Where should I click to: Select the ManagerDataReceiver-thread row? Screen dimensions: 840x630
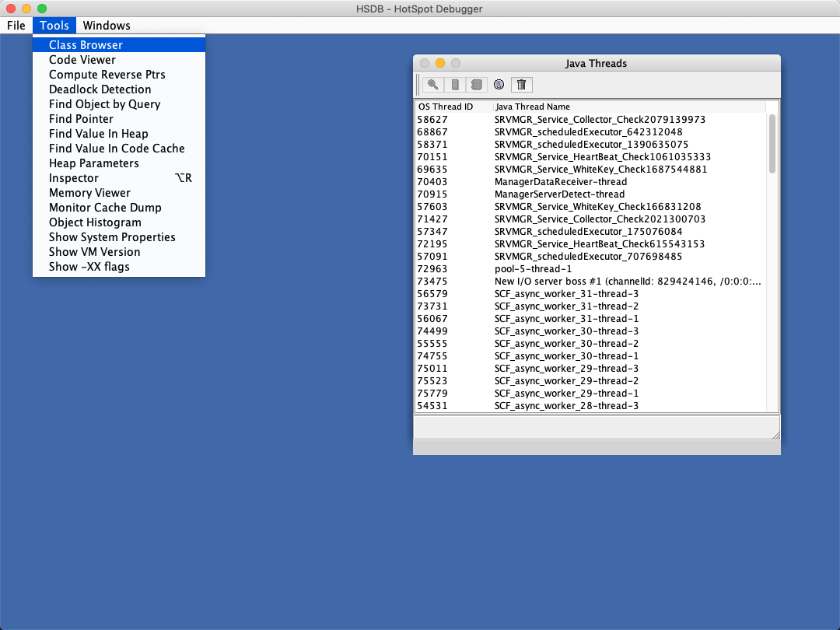click(591, 181)
